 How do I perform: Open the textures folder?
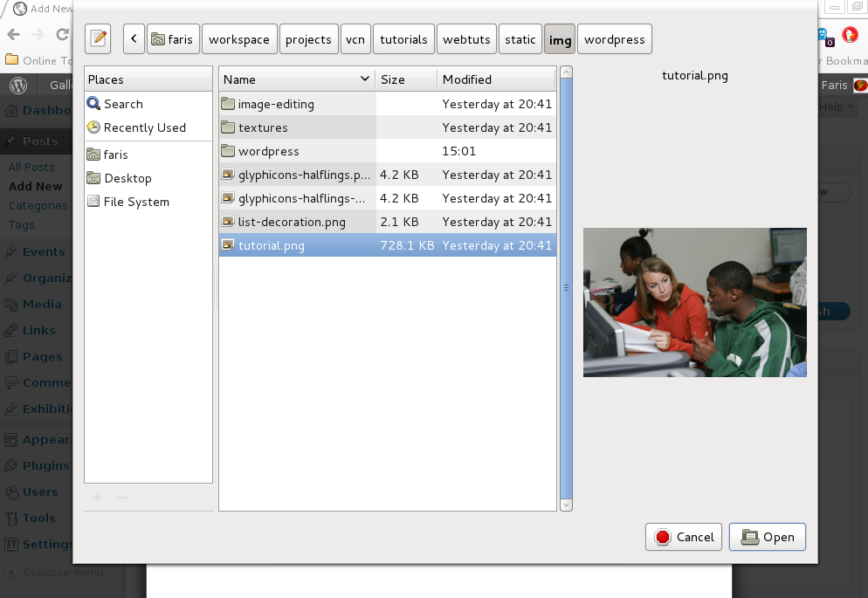(262, 127)
